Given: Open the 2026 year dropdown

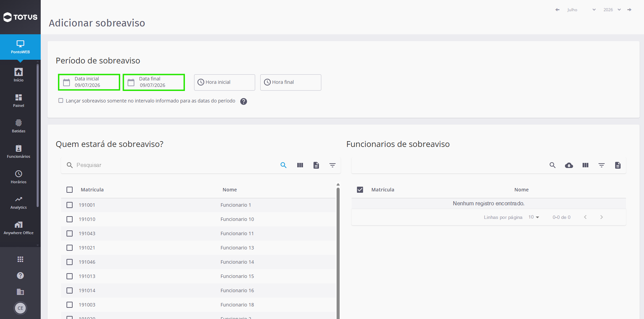Looking at the screenshot, I should point(612,10).
